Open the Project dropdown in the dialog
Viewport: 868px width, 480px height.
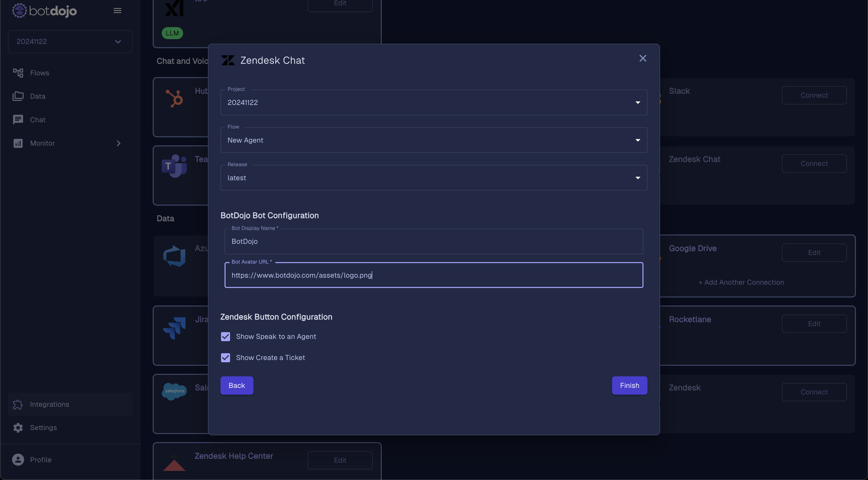pos(434,102)
